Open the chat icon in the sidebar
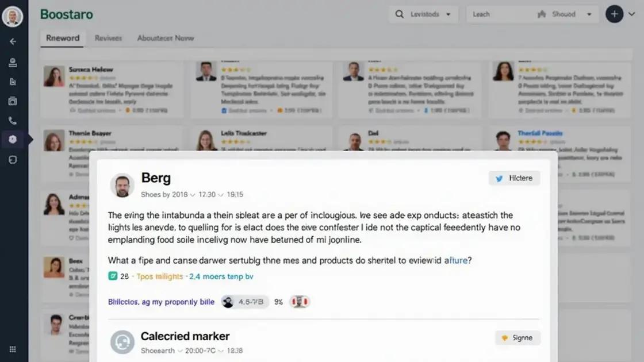The image size is (644, 362). 13,160
